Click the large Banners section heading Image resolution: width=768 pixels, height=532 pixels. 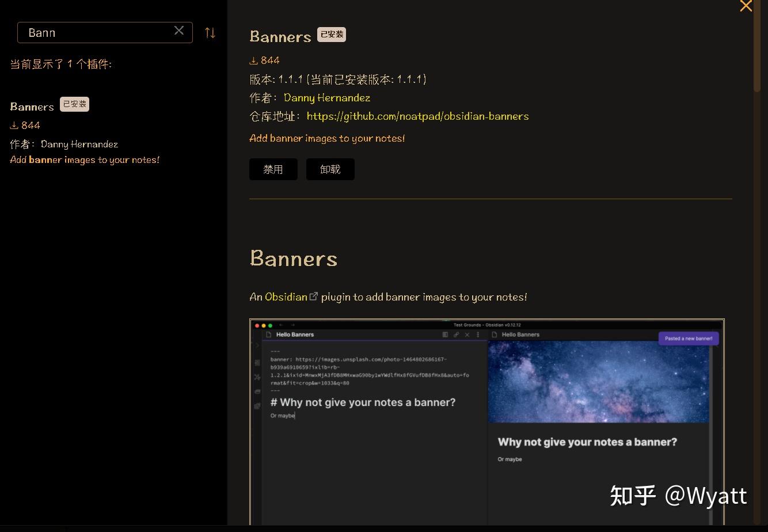click(x=293, y=259)
